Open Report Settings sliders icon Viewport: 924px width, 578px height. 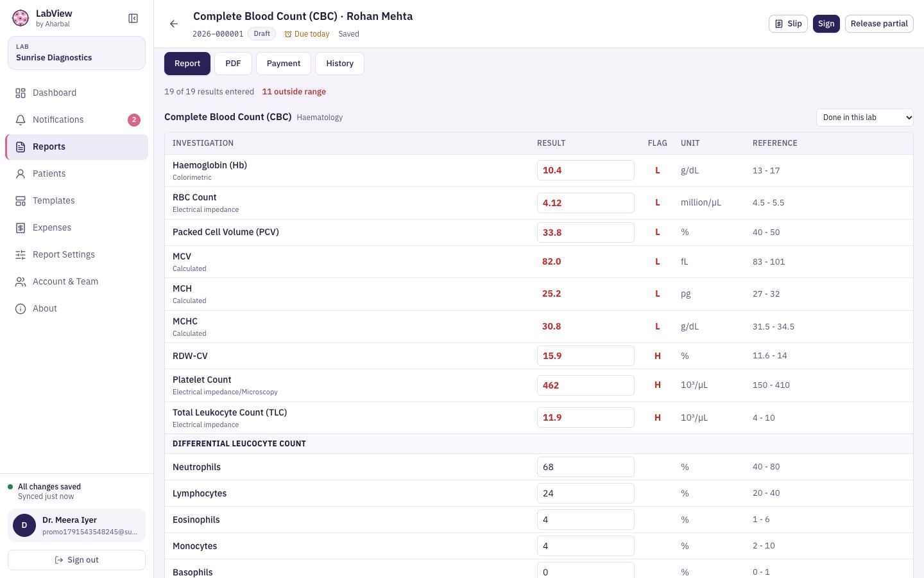[x=21, y=255]
